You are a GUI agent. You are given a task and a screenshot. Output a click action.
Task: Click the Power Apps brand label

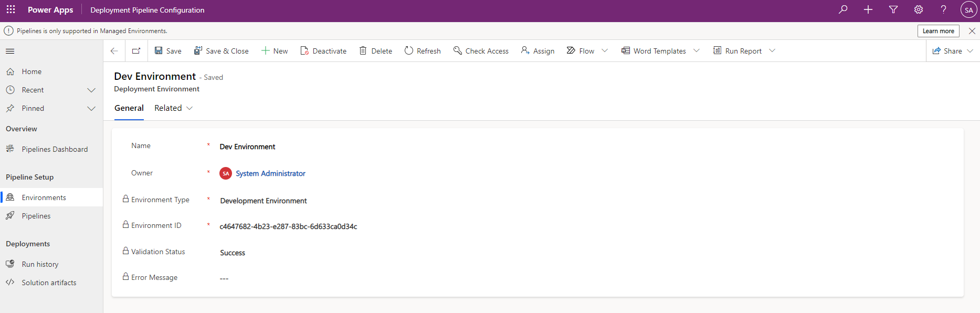pos(50,10)
